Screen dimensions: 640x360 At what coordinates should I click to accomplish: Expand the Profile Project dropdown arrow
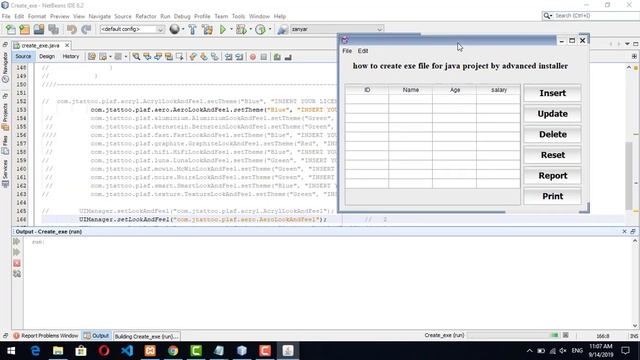pyautogui.click(x=270, y=29)
